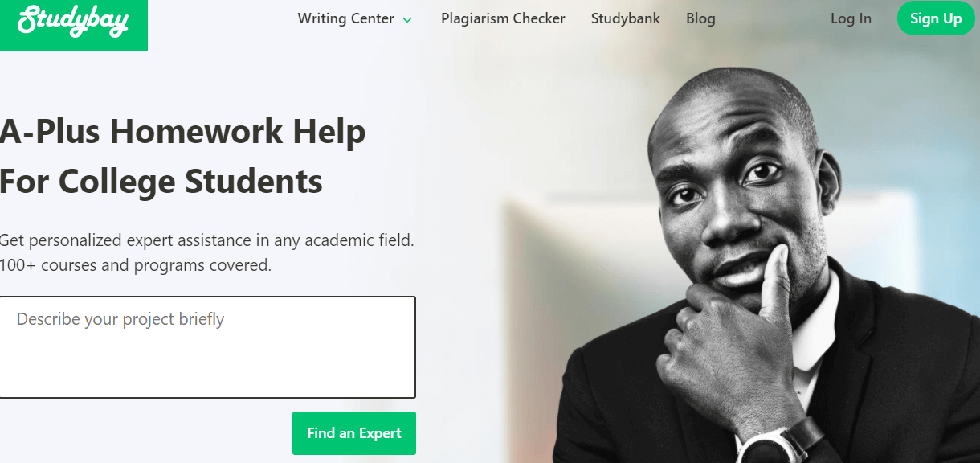980x463 pixels.
Task: Open the Plagiarism Checker page
Action: pyautogui.click(x=503, y=18)
